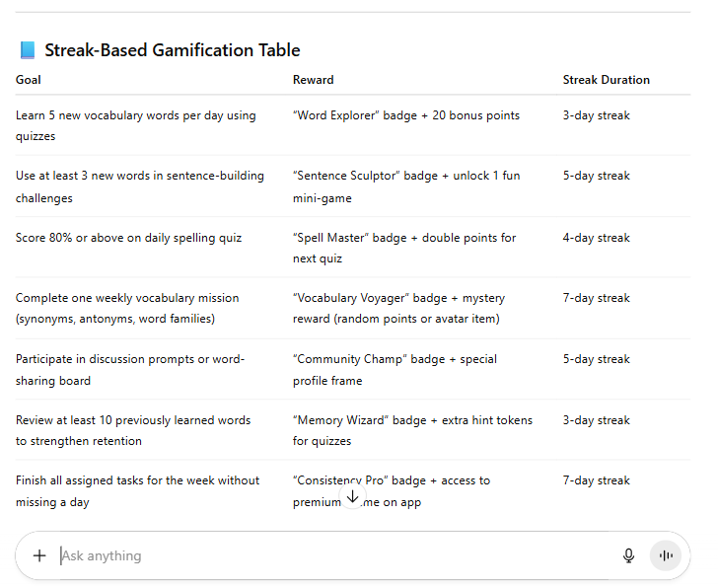Start dictation with the microphone icon

[x=628, y=555]
